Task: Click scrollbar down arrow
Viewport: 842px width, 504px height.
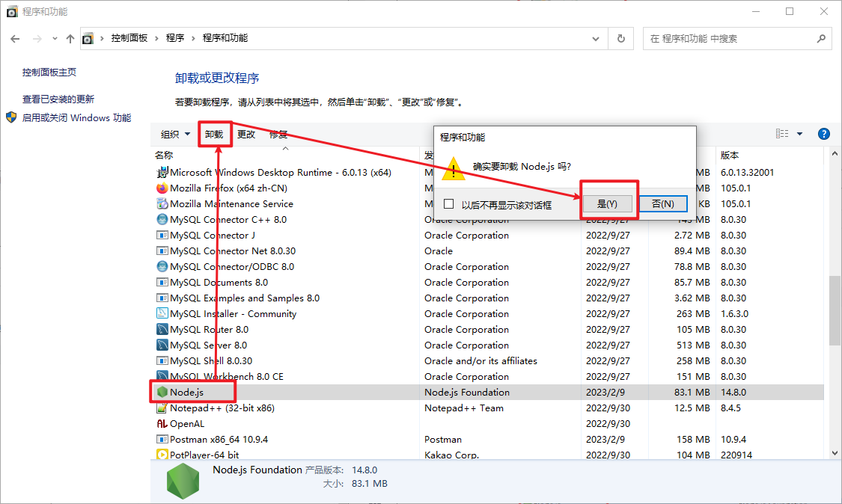Action: tap(835, 453)
